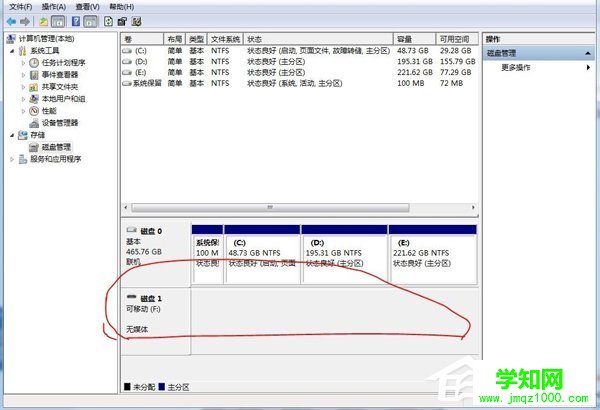600x410 pixels.
Task: Click the left scroll arrow of volume list
Action: pos(126,207)
